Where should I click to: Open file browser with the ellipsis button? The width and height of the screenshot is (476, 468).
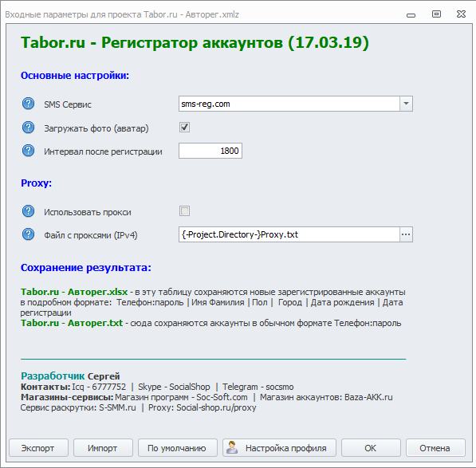[x=406, y=234]
